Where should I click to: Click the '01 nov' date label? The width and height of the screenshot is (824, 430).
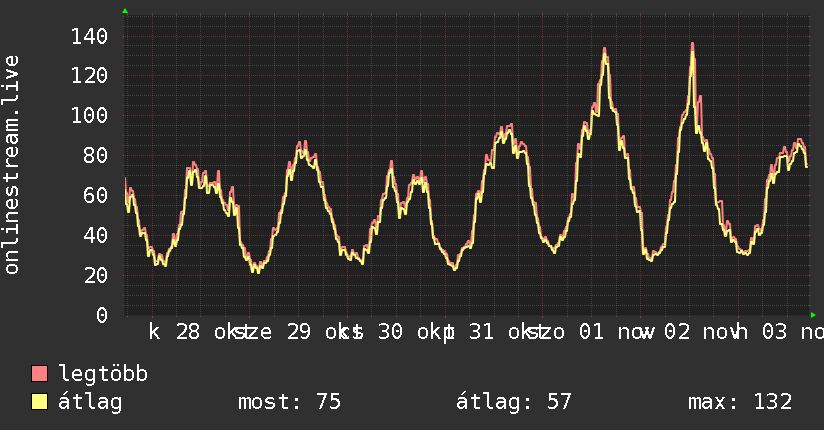tap(617, 332)
